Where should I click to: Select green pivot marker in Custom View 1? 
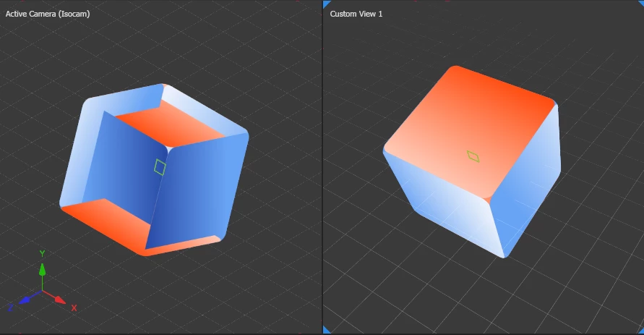pos(473,156)
